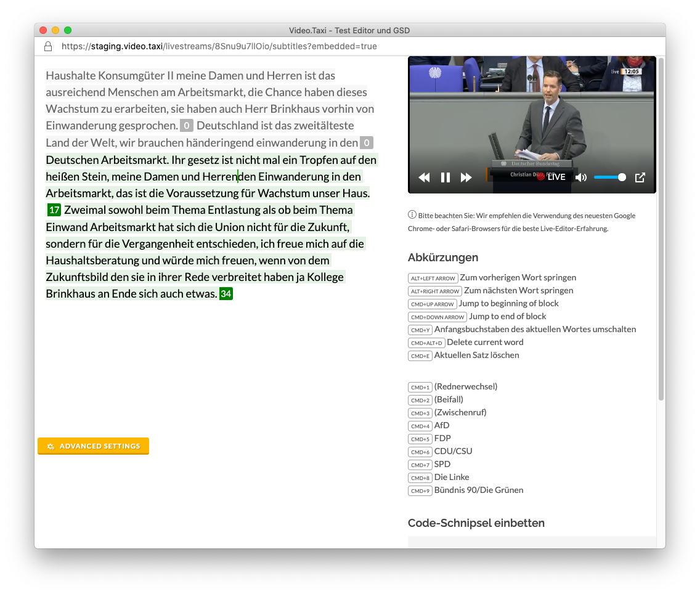Click the (Zwischenruf) shortcut entry
Image resolution: width=700 pixels, height=594 pixels.
460,412
